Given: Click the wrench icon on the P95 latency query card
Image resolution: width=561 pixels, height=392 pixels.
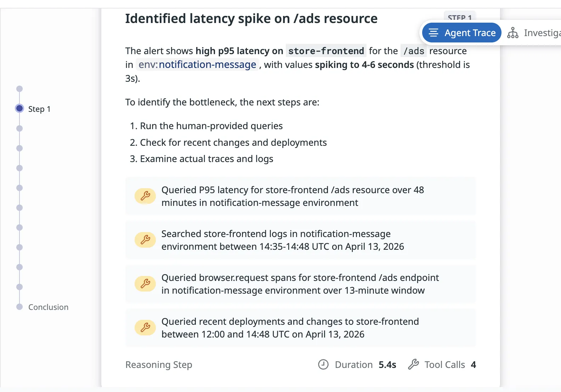Looking at the screenshot, I should (145, 196).
